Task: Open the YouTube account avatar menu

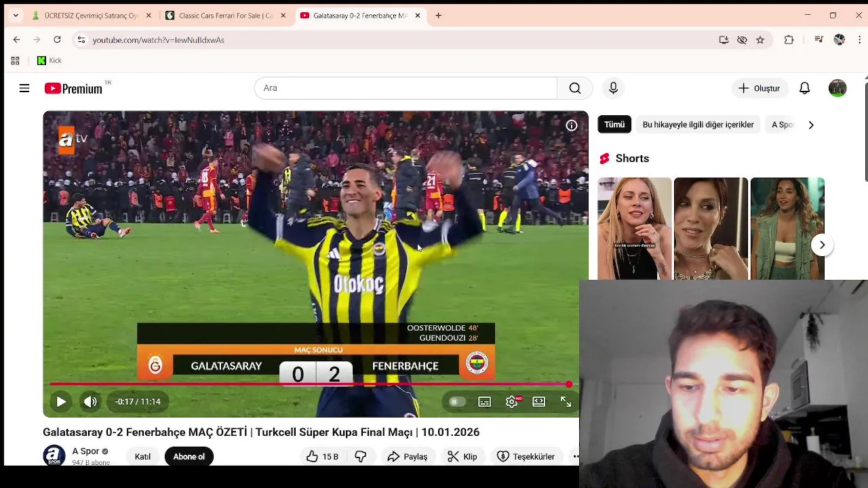Action: 837,88
